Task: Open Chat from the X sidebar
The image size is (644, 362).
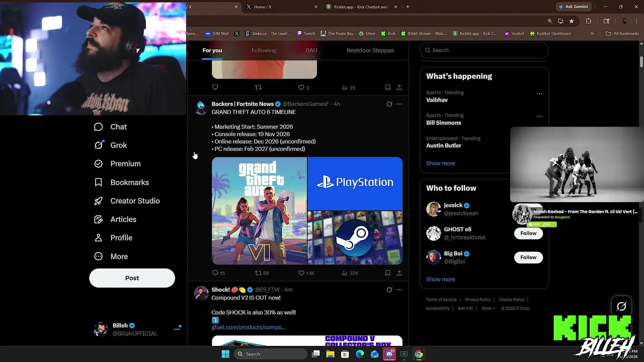Action: coord(111,127)
